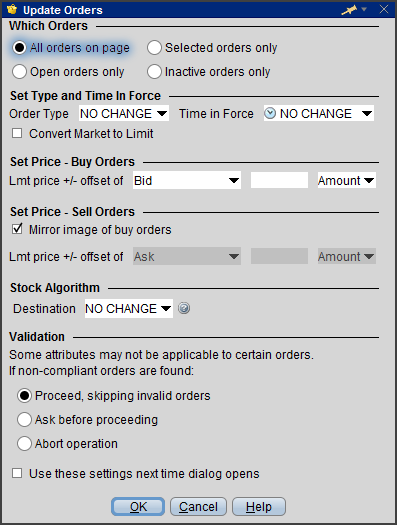Viewport: 397px width, 525px height.
Task: Open the Order Type dropdown
Action: pos(124,114)
